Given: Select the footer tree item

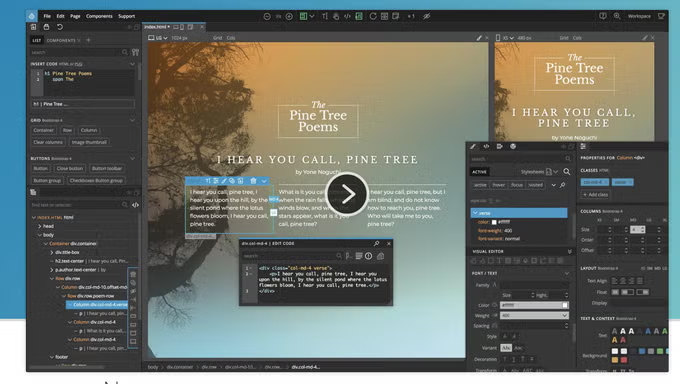Looking at the screenshot, I should pyautogui.click(x=62, y=357).
